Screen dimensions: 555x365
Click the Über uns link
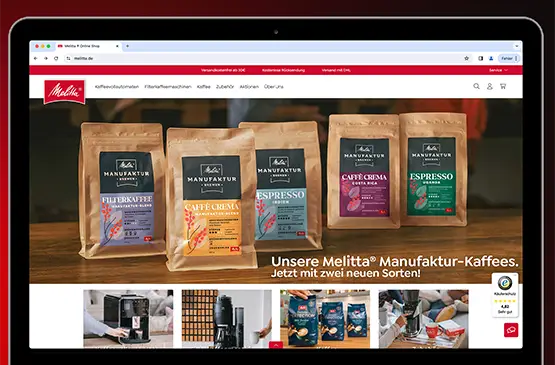click(274, 86)
